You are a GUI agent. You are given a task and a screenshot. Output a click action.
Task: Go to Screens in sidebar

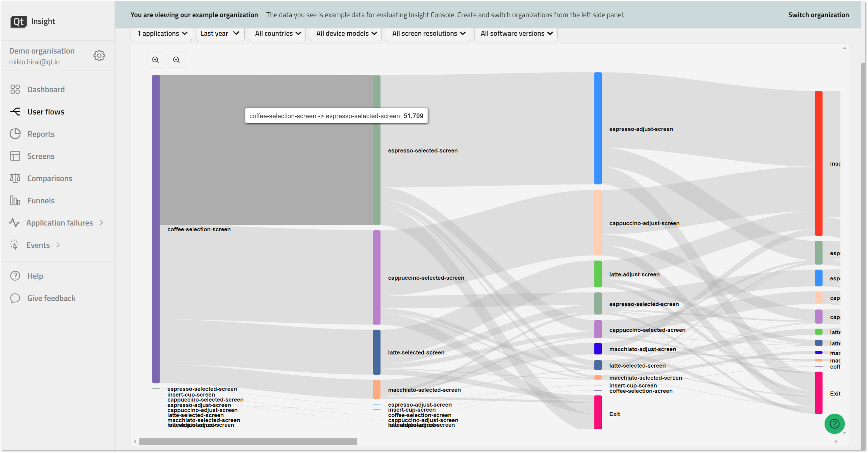40,156
